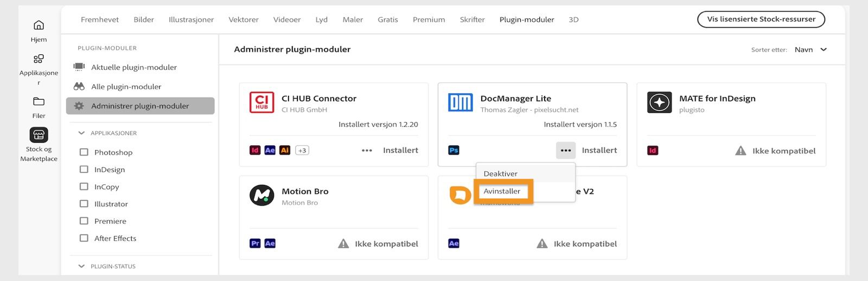Open the Filer folder icon
The image size is (868, 281).
coord(39,101)
